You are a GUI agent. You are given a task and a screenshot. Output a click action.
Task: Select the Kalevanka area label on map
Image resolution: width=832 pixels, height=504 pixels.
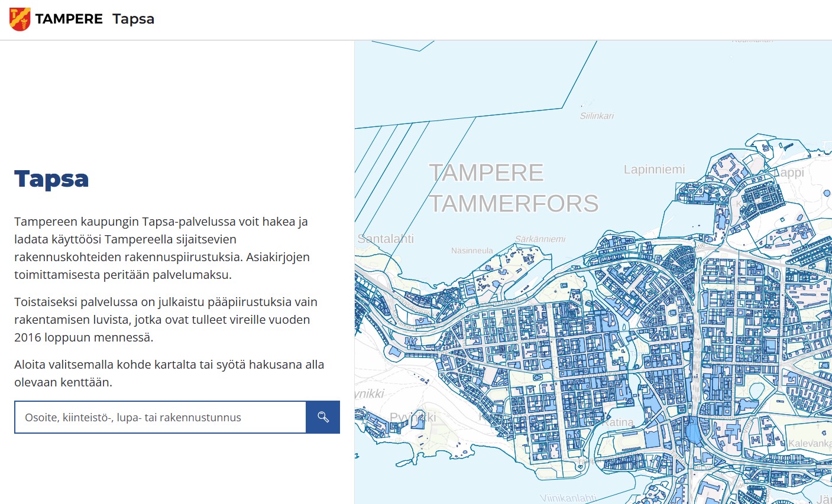(810, 443)
